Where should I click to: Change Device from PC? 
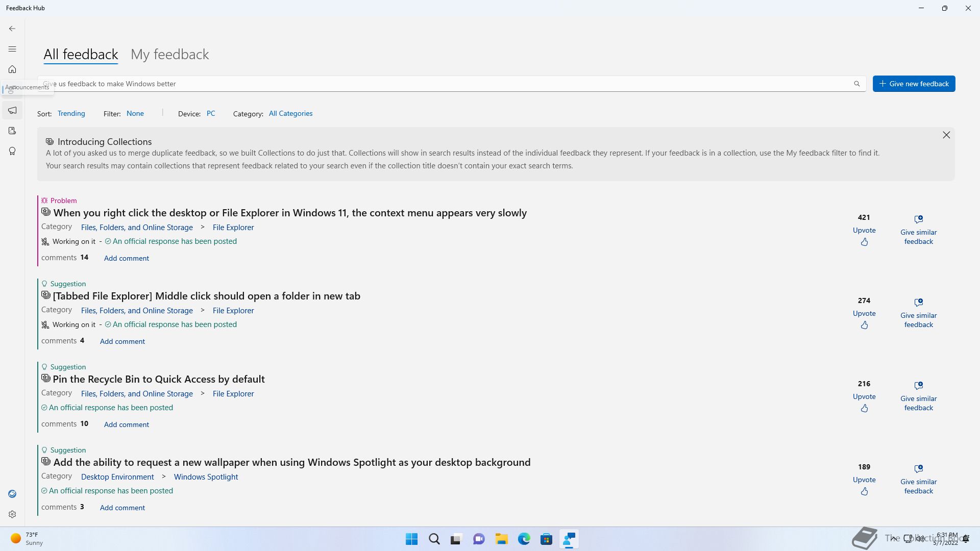(211, 113)
